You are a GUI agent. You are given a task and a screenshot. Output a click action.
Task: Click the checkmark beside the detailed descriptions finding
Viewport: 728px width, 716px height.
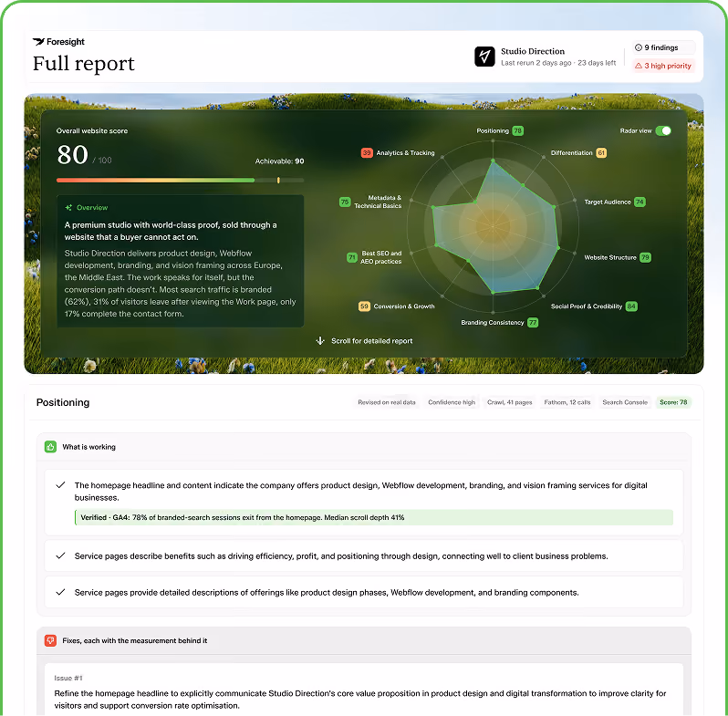pos(60,592)
